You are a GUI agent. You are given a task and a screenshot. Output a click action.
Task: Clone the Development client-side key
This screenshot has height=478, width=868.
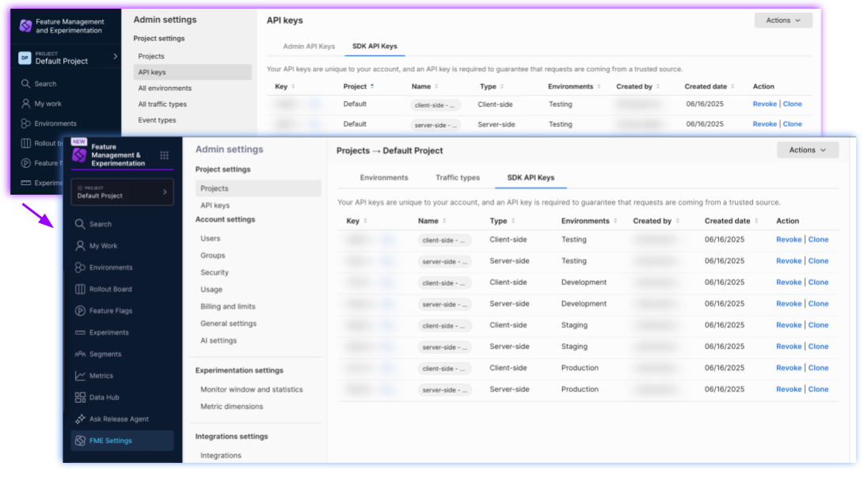tap(818, 283)
